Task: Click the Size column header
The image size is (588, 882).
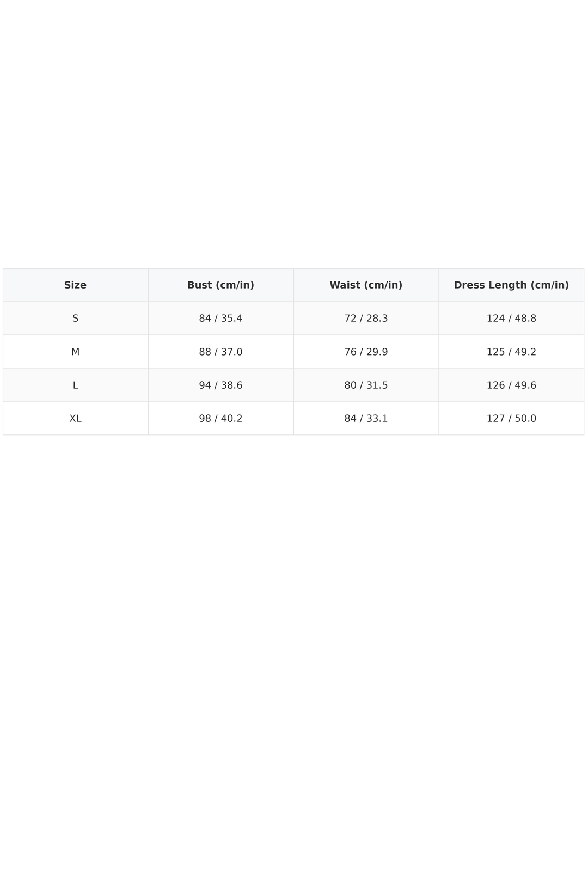Action: (75, 285)
